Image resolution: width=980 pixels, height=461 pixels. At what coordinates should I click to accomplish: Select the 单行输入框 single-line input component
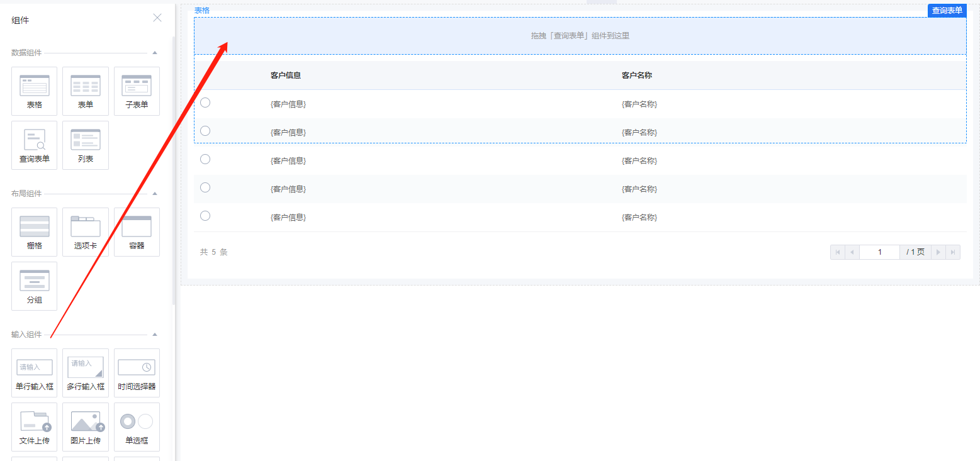point(34,373)
